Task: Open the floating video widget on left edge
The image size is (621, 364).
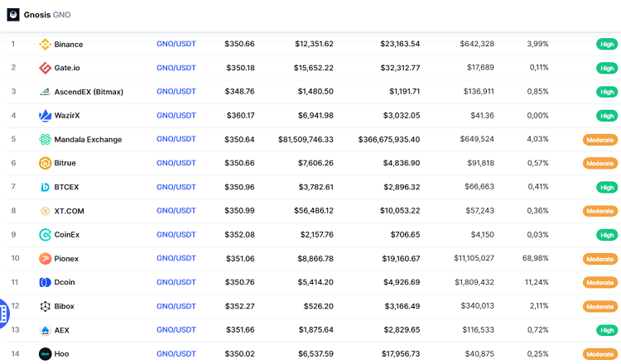Action: [x=4, y=312]
